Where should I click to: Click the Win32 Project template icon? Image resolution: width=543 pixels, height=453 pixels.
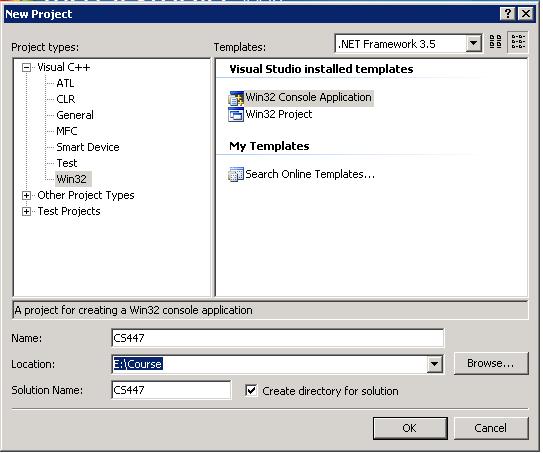[x=236, y=115]
